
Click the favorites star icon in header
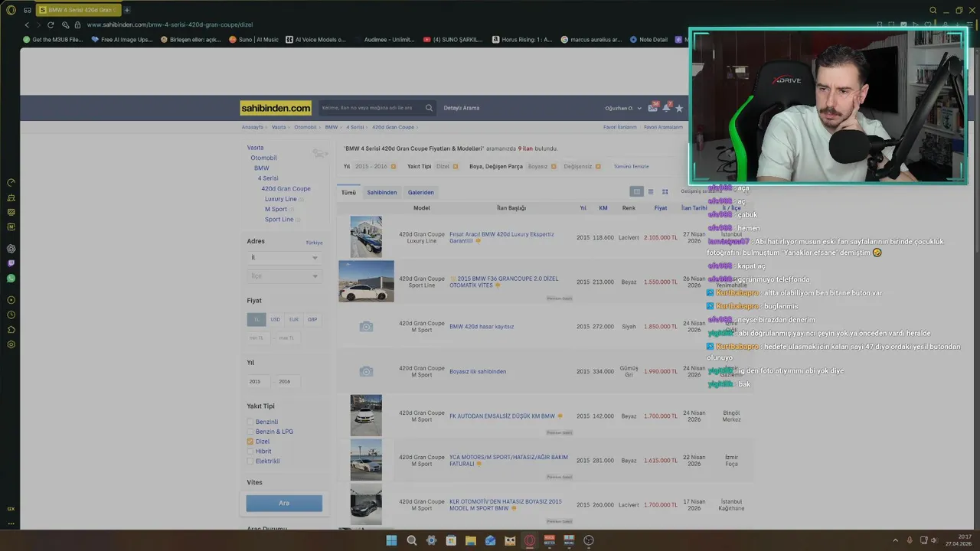(679, 108)
